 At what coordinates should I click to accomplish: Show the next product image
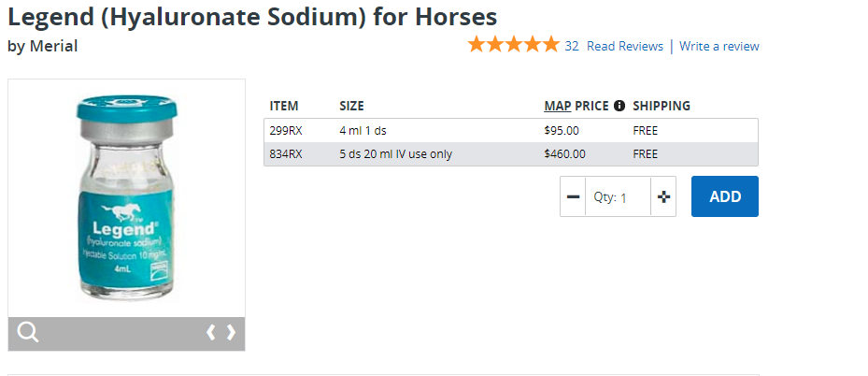coord(231,332)
